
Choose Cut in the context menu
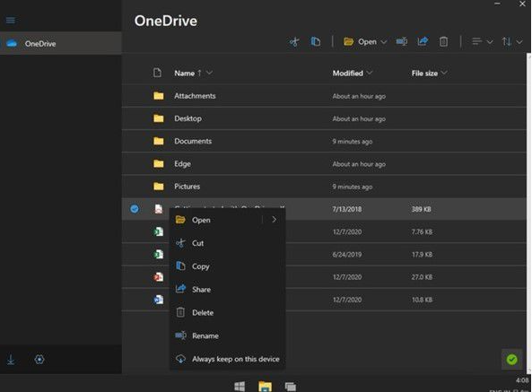coord(227,243)
